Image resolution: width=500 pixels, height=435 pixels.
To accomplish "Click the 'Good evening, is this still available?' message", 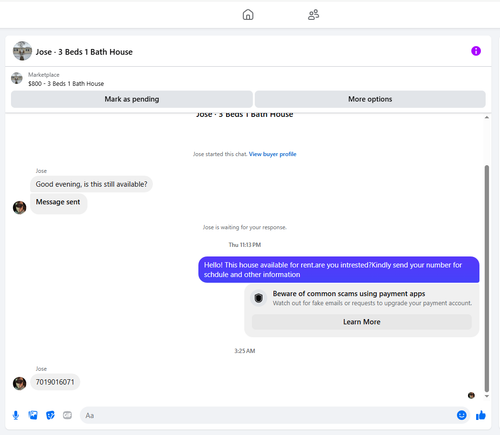I will [91, 184].
